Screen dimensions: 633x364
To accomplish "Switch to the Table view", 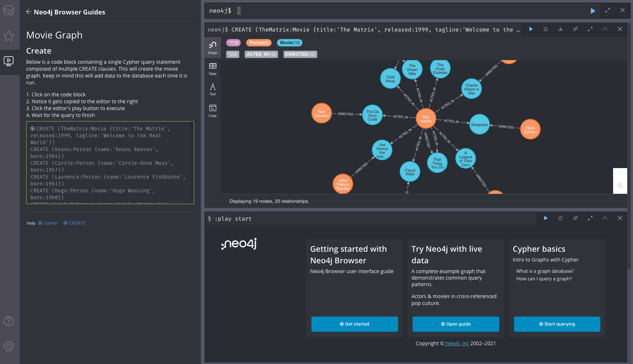I will tap(212, 69).
